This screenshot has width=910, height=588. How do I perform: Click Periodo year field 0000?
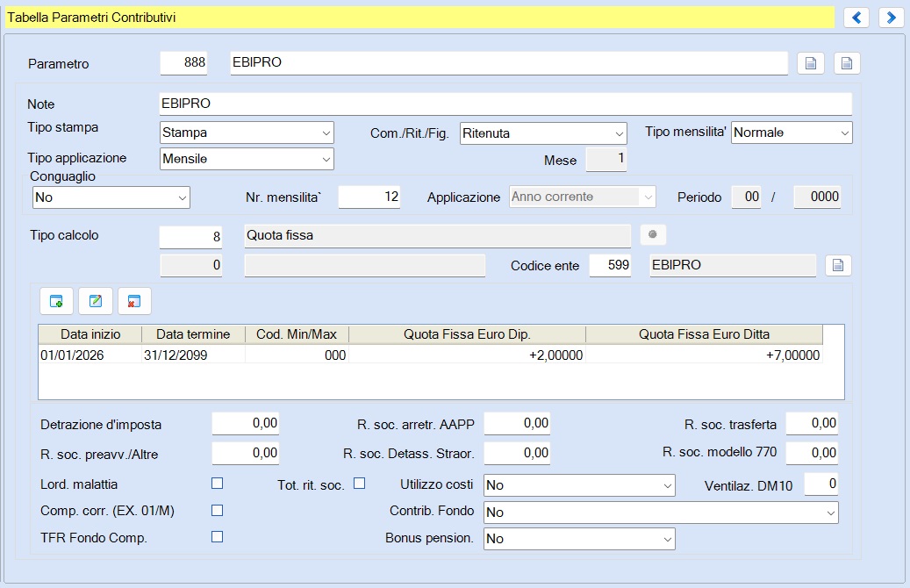(817, 197)
